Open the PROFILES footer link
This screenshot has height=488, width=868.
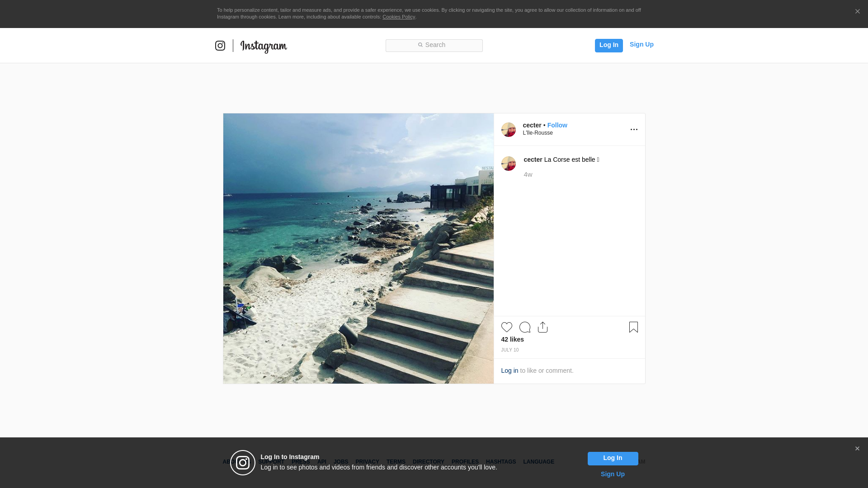[465, 462]
